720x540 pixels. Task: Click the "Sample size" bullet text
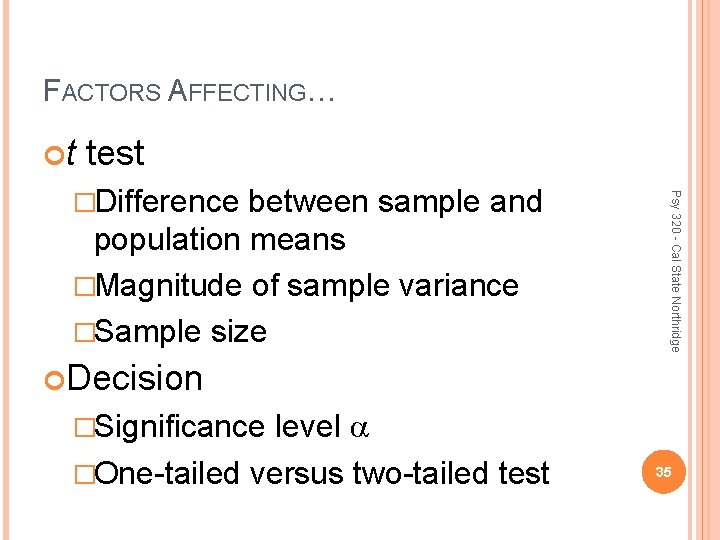(180, 331)
